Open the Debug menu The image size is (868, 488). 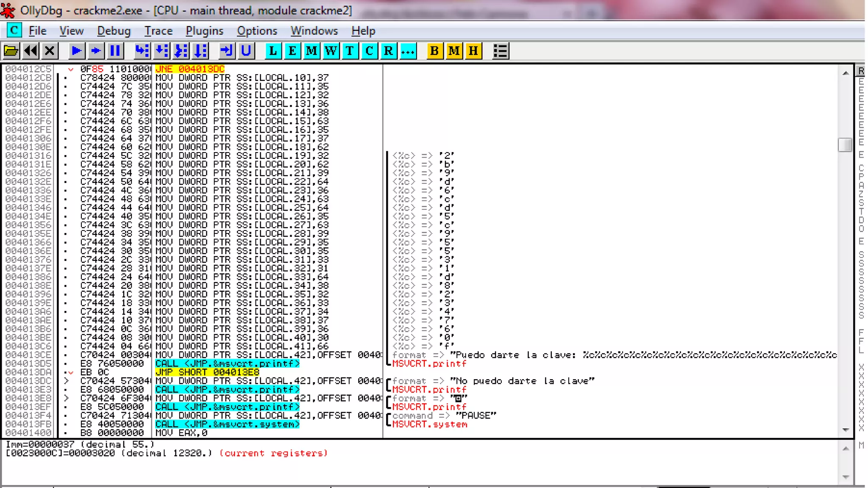pos(114,31)
